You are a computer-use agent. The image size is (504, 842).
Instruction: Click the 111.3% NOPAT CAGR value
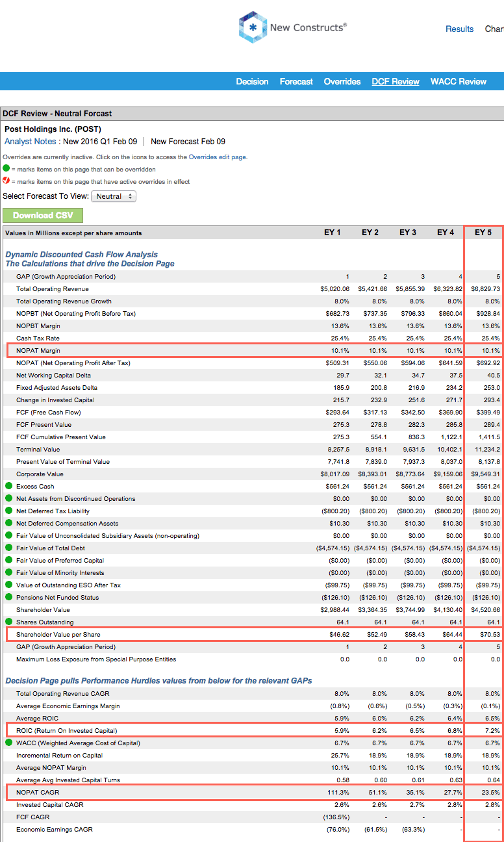(x=339, y=792)
